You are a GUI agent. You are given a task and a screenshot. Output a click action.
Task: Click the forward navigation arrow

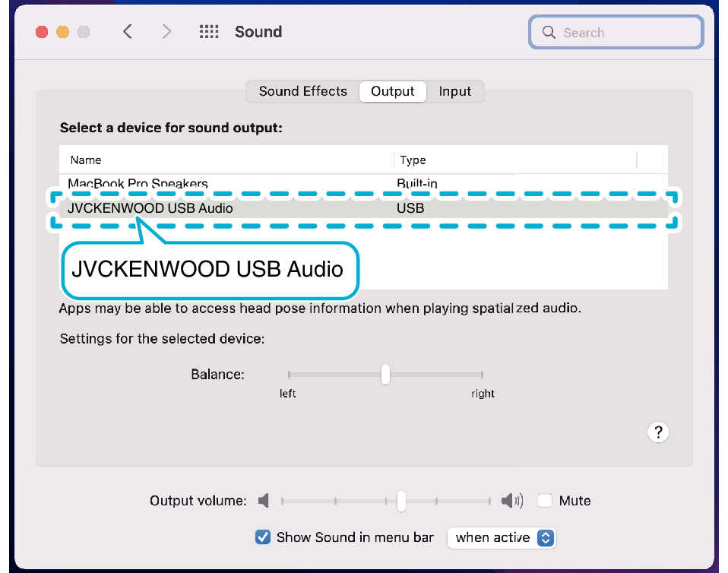coord(166,32)
